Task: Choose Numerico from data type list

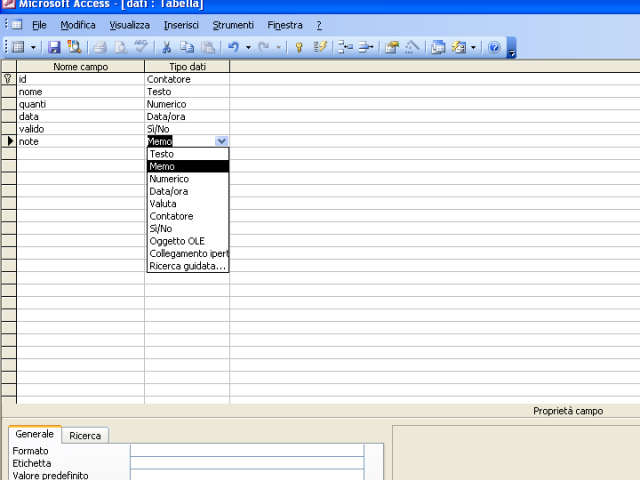Action: click(169, 179)
